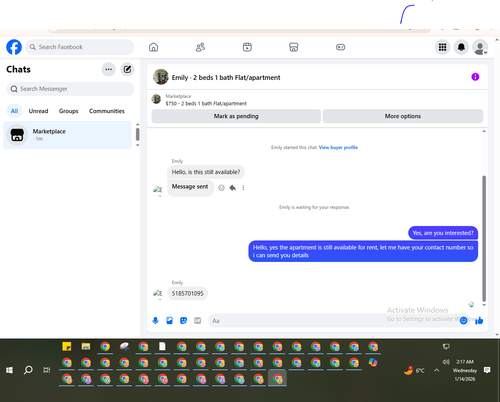Image resolution: width=500 pixels, height=402 pixels.
Task: Open the Gaming icon in top navigation
Action: [x=340, y=47]
